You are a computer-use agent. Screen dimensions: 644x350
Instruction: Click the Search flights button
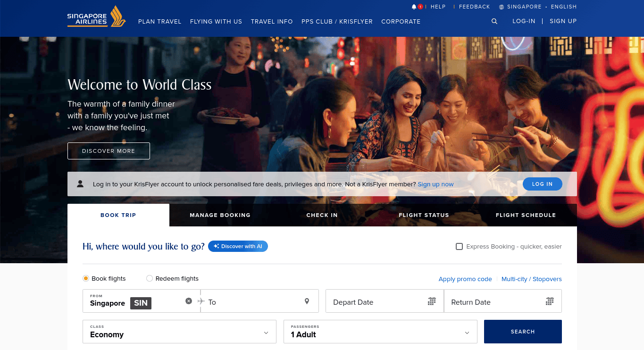click(523, 332)
